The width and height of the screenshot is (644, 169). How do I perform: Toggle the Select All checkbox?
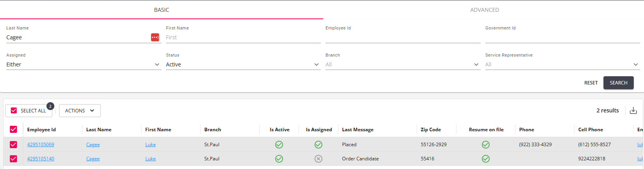pos(14,111)
